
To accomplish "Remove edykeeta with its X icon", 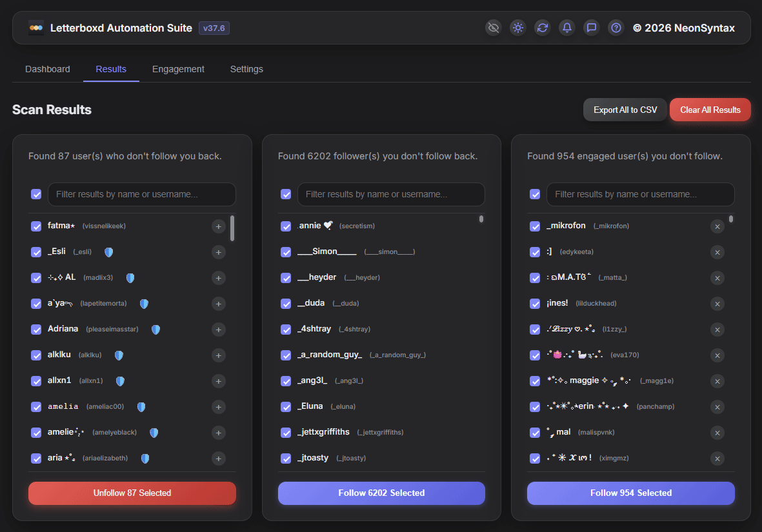I will (x=717, y=252).
